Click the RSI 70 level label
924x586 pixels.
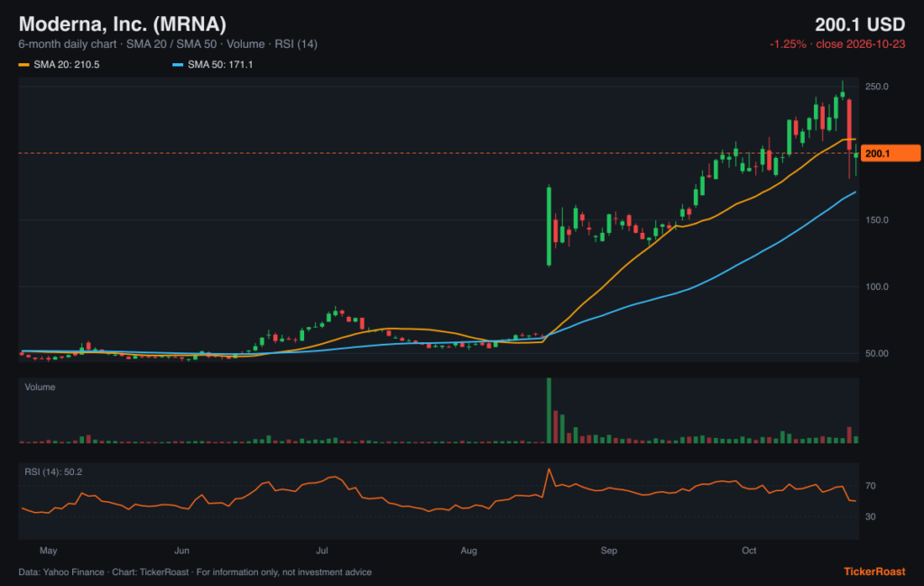[x=871, y=487]
